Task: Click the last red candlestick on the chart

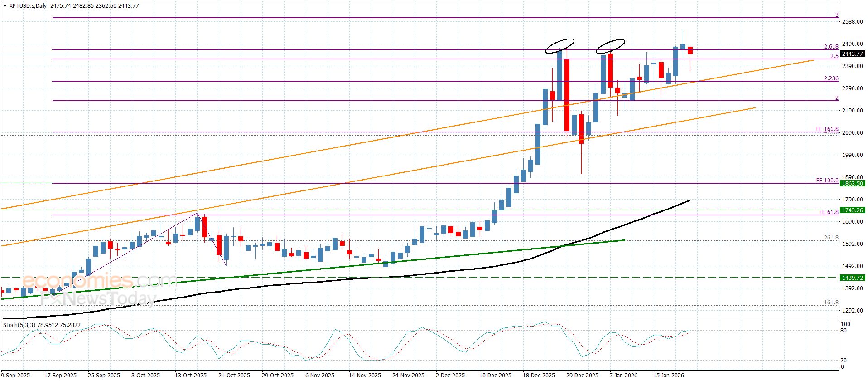Action: pyautogui.click(x=690, y=50)
